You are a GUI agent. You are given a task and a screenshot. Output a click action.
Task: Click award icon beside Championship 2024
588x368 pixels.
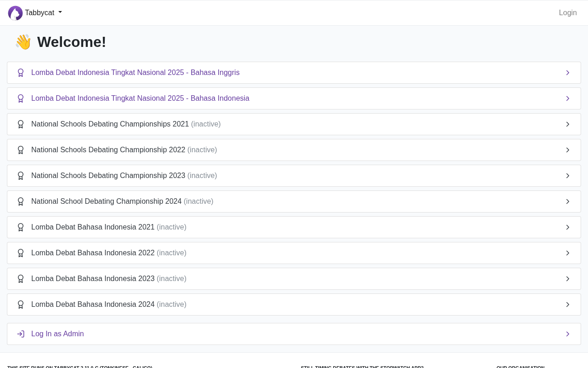coord(21,201)
